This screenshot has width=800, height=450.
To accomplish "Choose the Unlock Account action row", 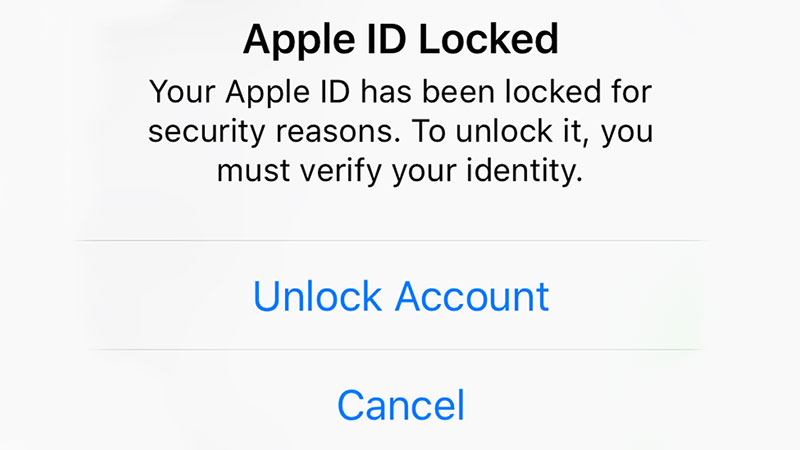I will (x=400, y=296).
